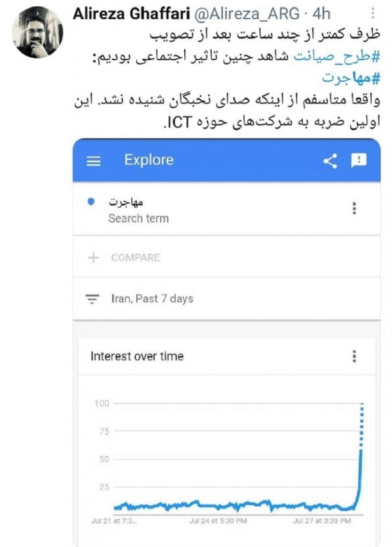Open the tweet's more options menu
392x547 pixels.
(x=372, y=13)
